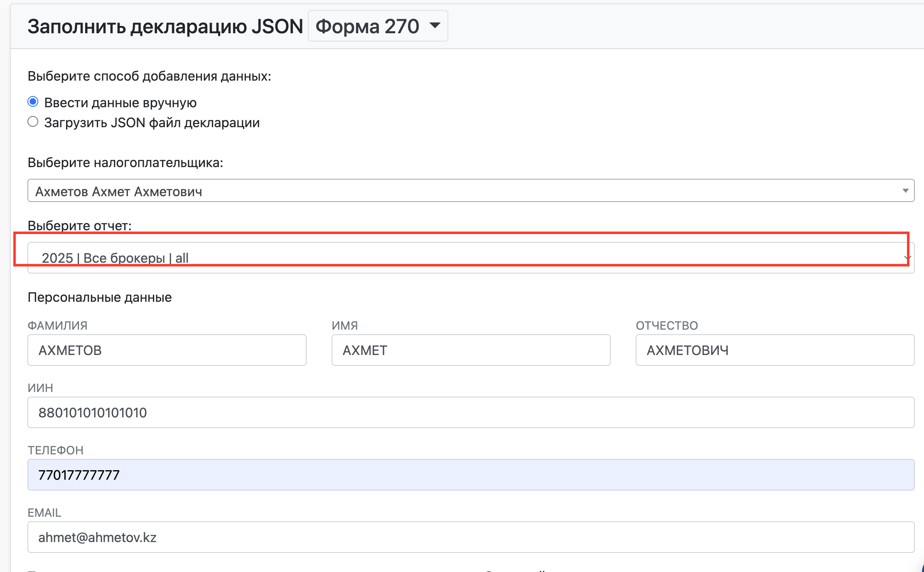Click the ФАМИЛИЯ field containing АХМЕТОВ
Screen dimensions: 924x572
coord(167,350)
